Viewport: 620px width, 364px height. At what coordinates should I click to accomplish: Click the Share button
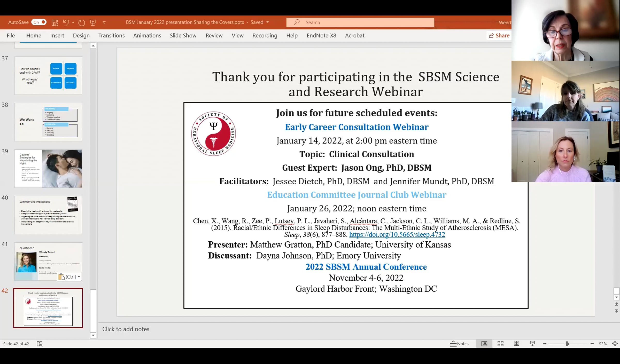pos(499,36)
